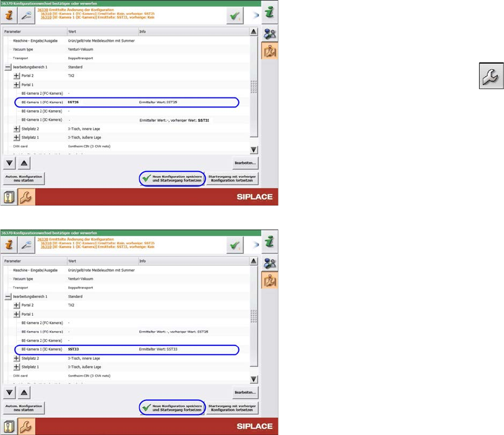Select CAN card row in upper window
Screen dimensions: 504x435
click(126, 146)
